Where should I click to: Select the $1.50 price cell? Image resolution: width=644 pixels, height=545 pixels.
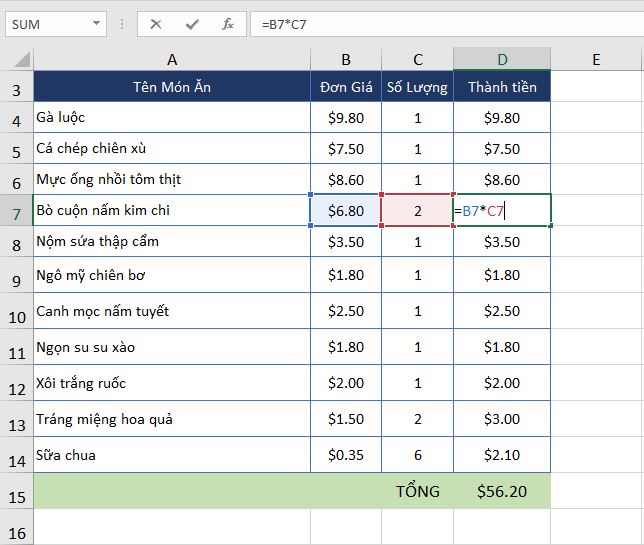pyautogui.click(x=346, y=419)
